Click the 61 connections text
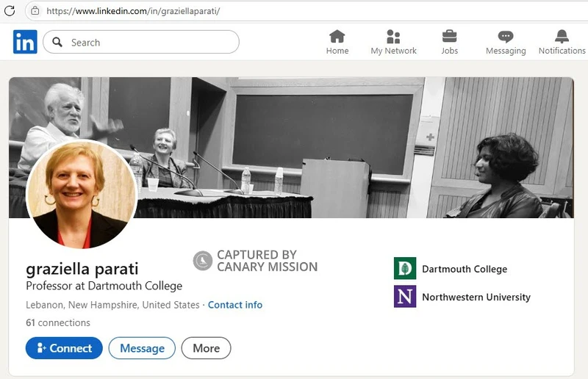Viewport: 588px width, 379px height. click(x=58, y=322)
